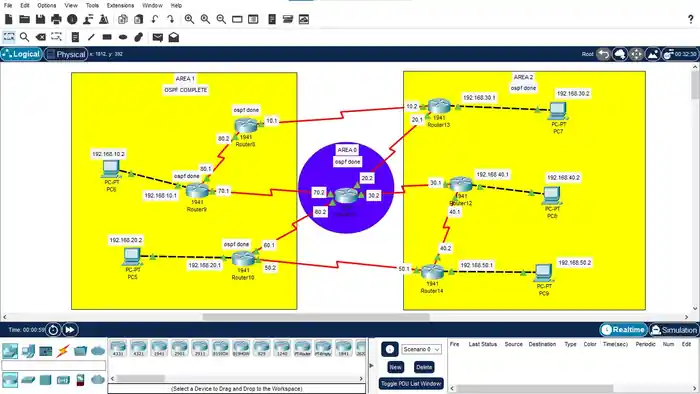Click the Paste icon in the toolbar
The height and width of the screenshot is (394, 700).
139,19
